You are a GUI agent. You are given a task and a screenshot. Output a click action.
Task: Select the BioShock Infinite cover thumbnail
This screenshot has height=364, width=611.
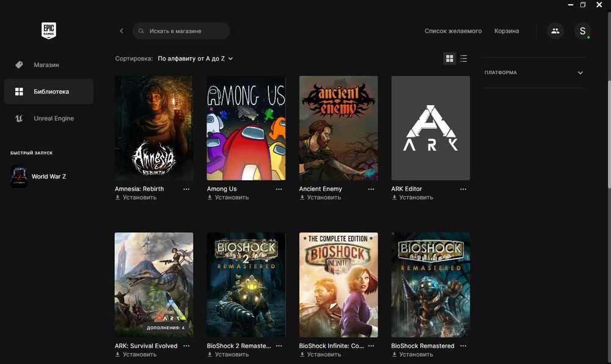338,285
